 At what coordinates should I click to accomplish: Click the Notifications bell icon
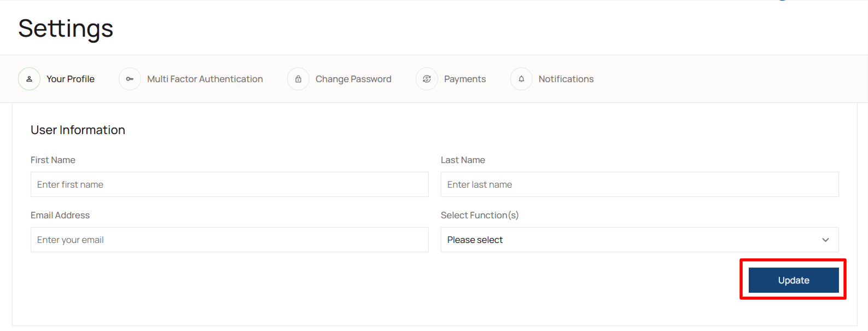click(521, 79)
